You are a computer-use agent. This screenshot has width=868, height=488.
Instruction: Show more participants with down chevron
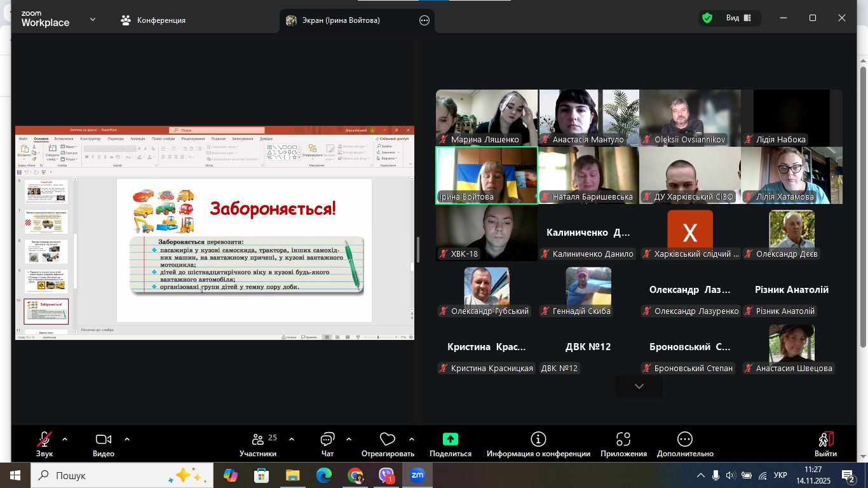639,386
